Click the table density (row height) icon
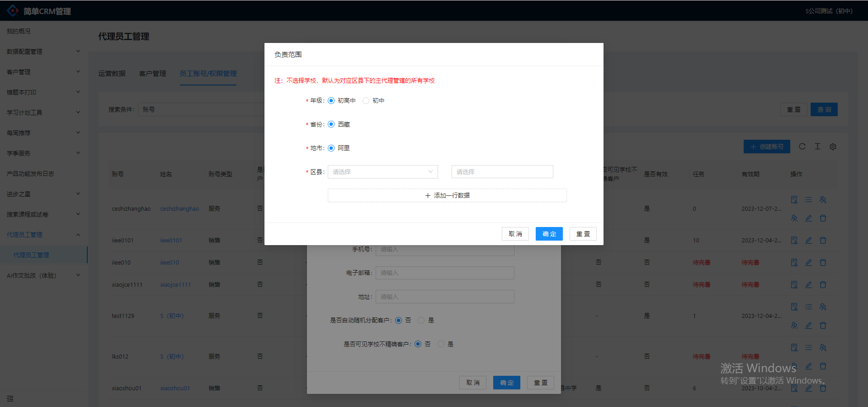868x407 pixels. [817, 147]
